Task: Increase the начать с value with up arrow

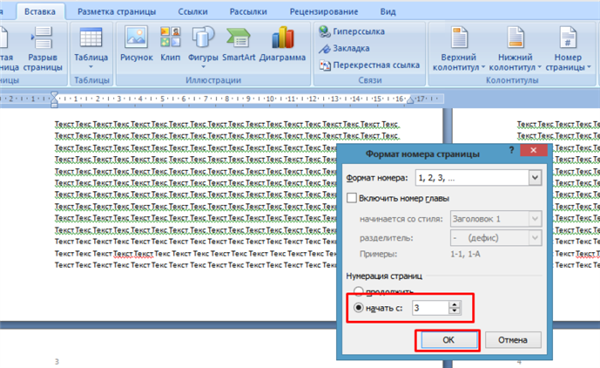Action: [454, 304]
